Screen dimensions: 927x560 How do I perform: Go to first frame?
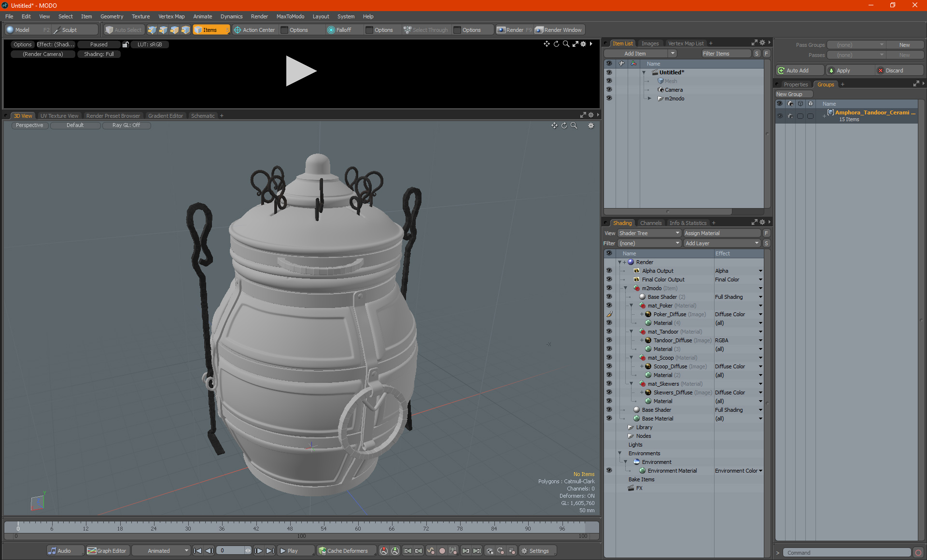coord(197,551)
